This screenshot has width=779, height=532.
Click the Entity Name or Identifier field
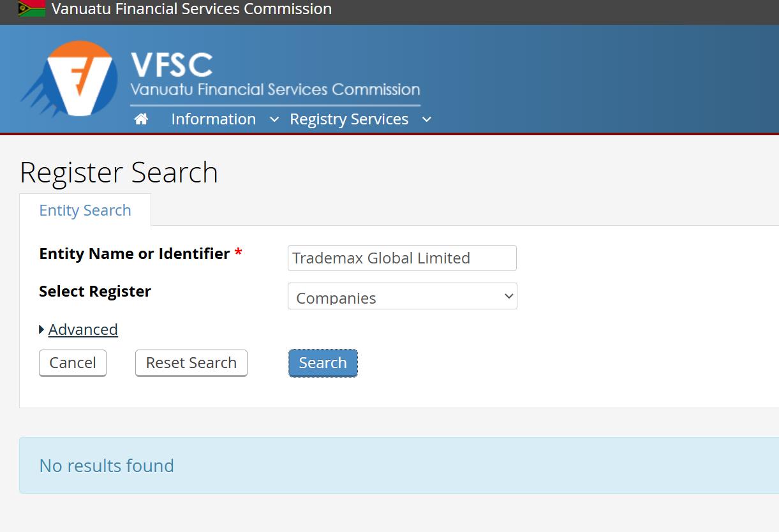[402, 258]
